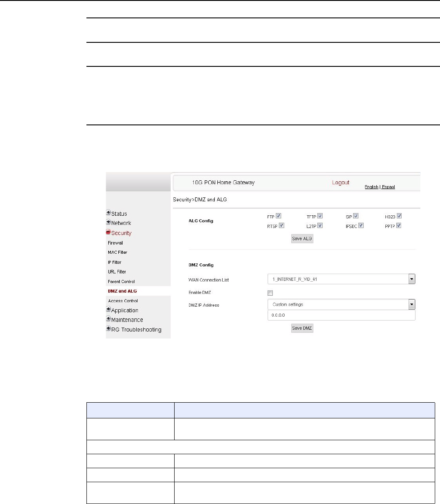Toggle the RTSP ALG checkbox
This screenshot has width=440, height=504.
pyautogui.click(x=282, y=226)
